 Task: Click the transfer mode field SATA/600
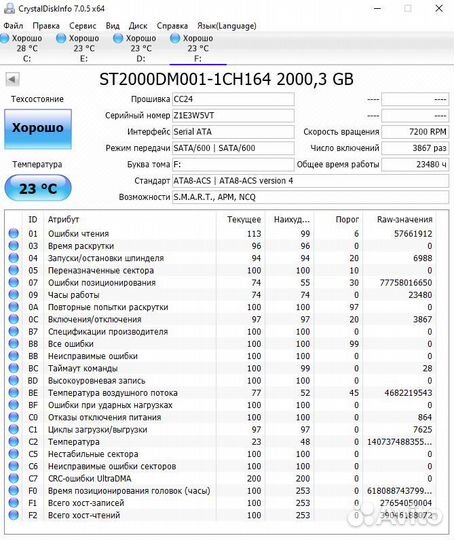click(x=233, y=148)
